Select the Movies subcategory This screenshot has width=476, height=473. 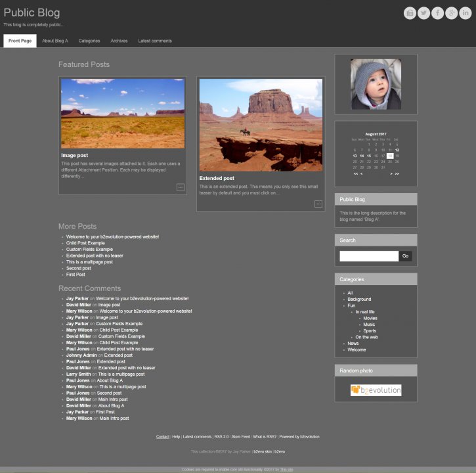[x=370, y=319]
